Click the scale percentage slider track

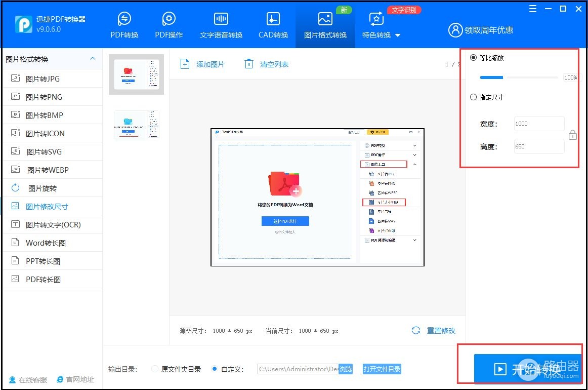pos(519,77)
